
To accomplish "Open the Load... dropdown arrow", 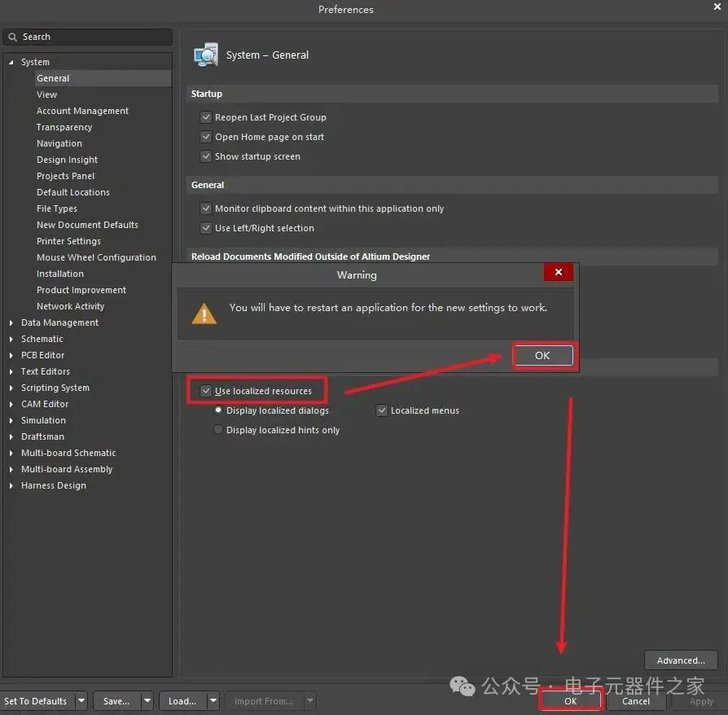I will coord(213,700).
